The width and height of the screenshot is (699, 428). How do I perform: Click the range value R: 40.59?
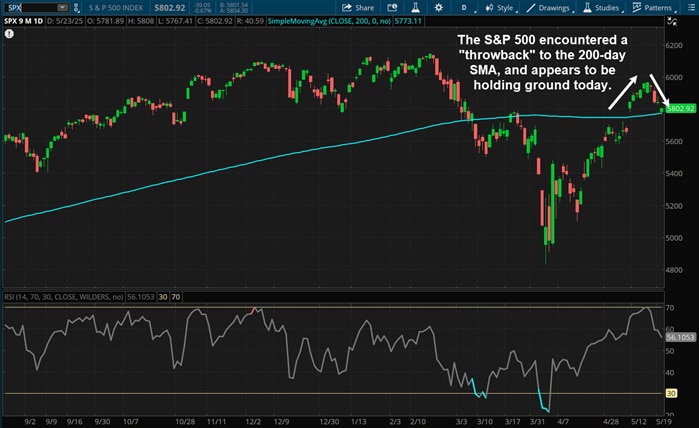(250, 21)
